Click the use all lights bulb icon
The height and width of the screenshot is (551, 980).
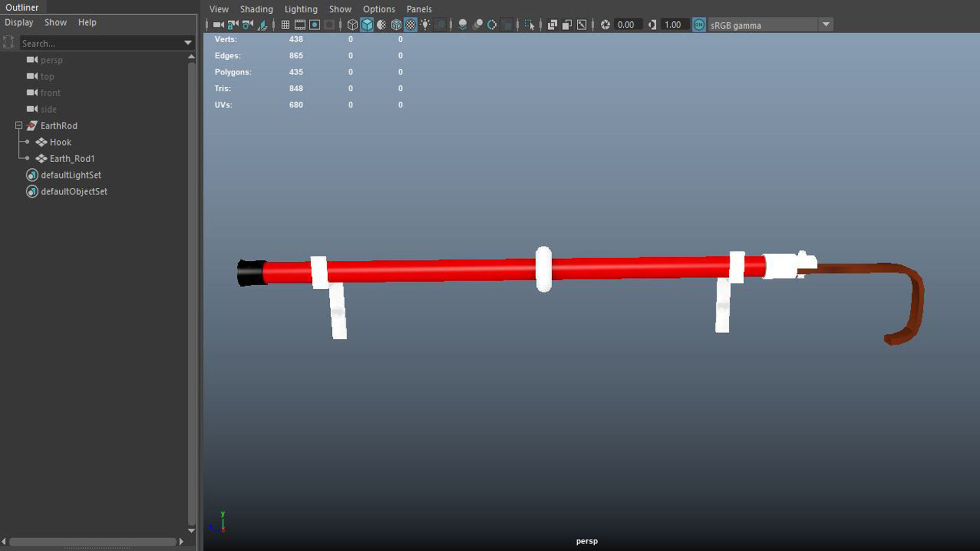425,24
